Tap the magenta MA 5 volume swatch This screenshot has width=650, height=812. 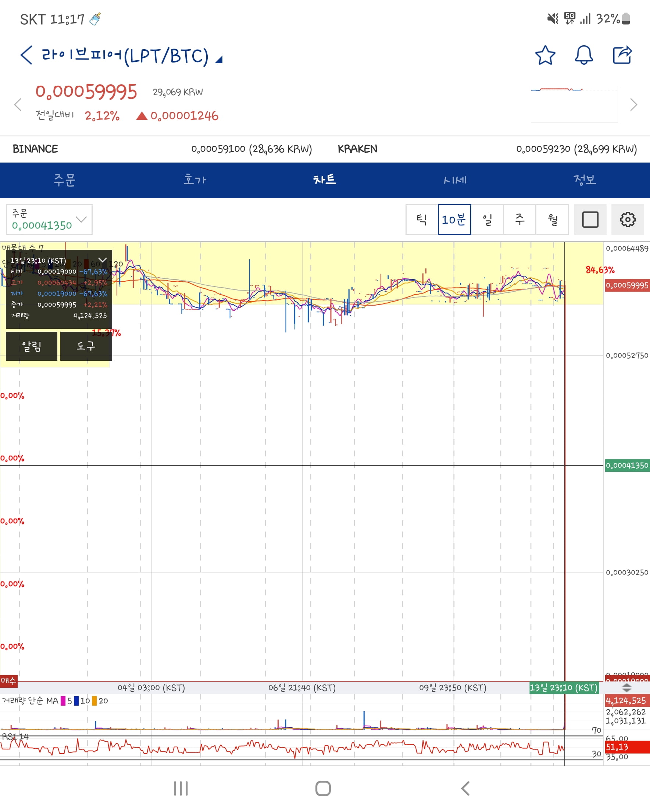[x=63, y=701]
